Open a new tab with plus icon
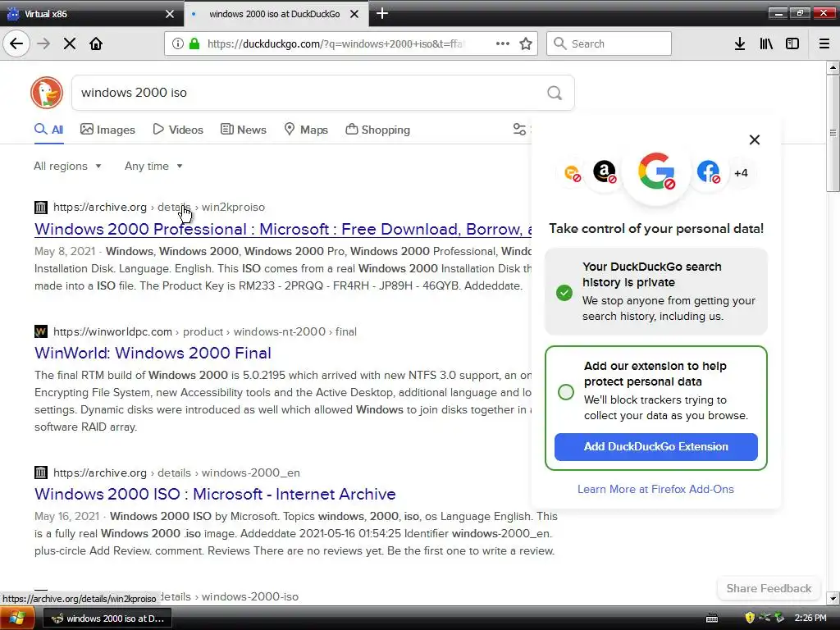 382,13
